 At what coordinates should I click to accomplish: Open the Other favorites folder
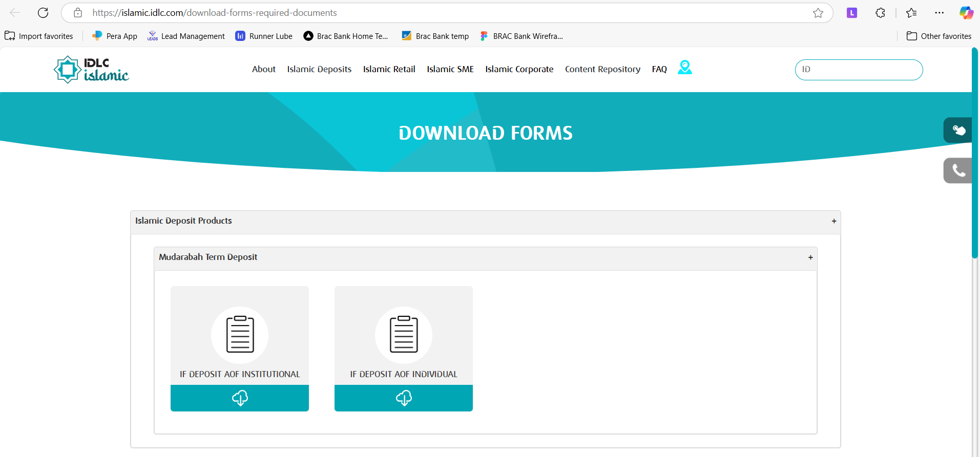pos(939,36)
